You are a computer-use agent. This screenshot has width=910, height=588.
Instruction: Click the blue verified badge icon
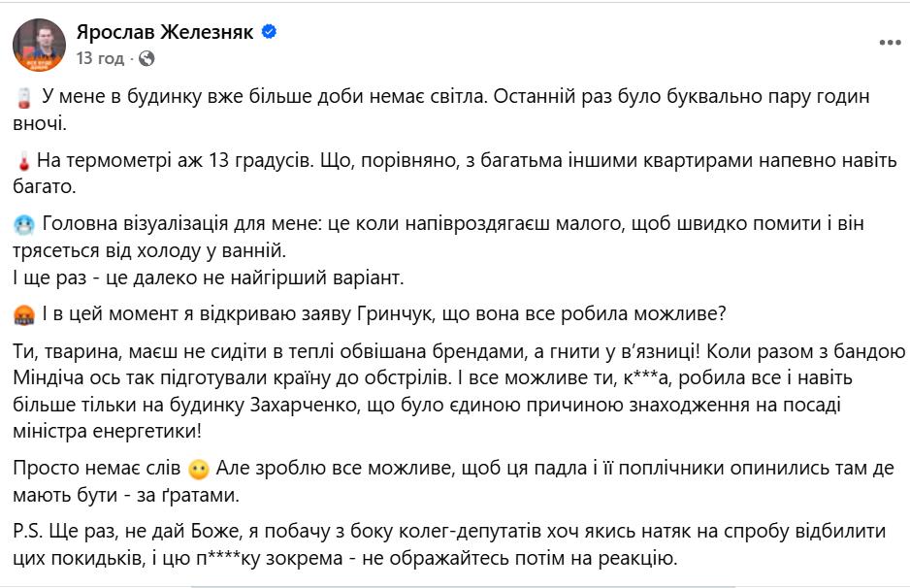pyautogui.click(x=269, y=31)
